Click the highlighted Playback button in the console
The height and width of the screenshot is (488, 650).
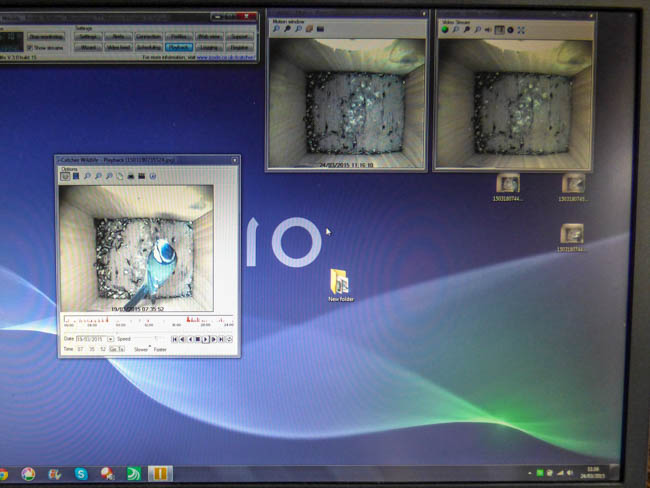coord(179,47)
